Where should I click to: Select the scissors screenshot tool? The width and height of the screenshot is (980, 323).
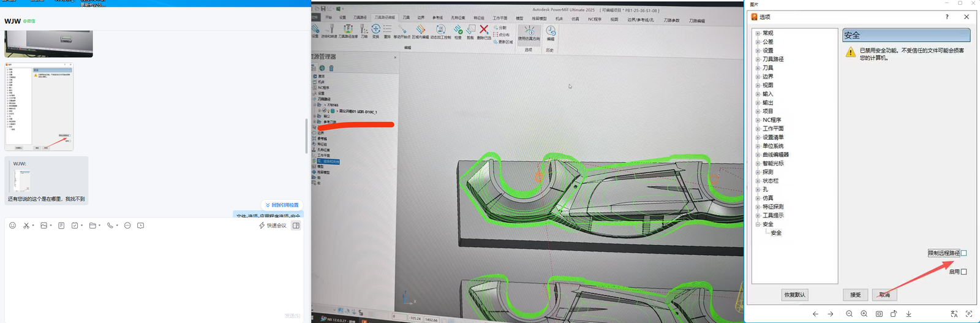click(x=26, y=226)
